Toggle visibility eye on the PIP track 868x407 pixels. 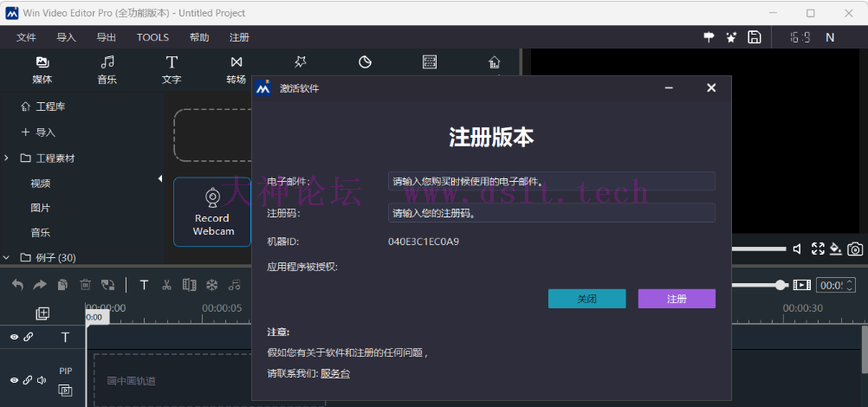pos(14,380)
